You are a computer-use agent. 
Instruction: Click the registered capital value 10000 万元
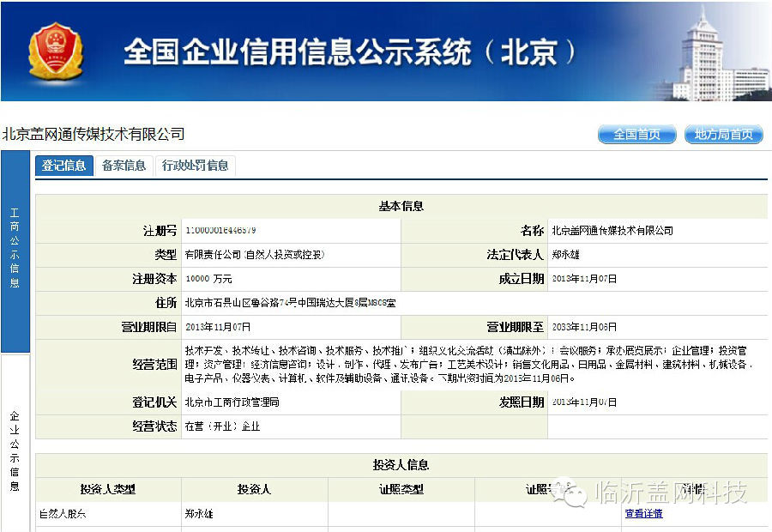click(x=208, y=278)
